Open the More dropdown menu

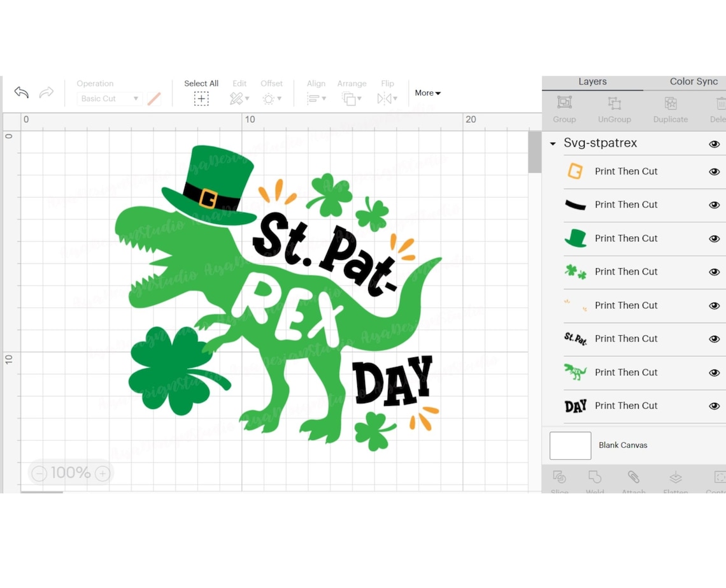(x=427, y=93)
